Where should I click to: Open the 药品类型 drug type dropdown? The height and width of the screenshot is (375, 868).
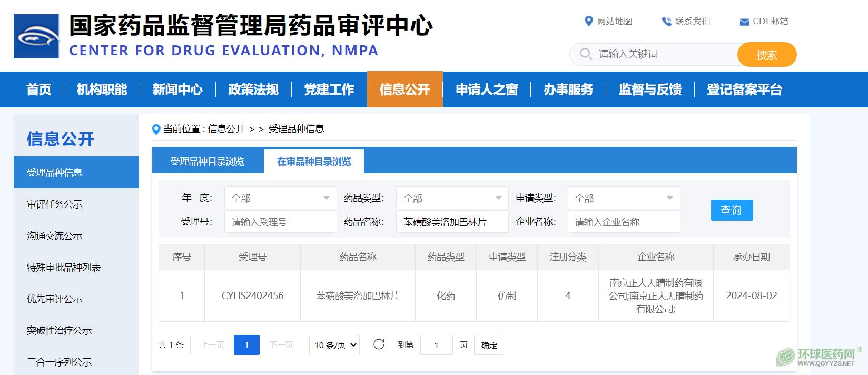pos(452,198)
